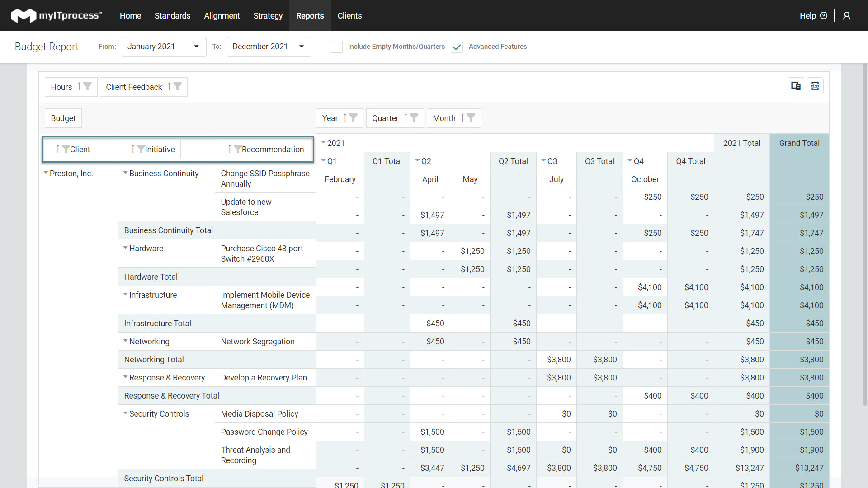
Task: Filter the Quarter field
Action: click(414, 117)
